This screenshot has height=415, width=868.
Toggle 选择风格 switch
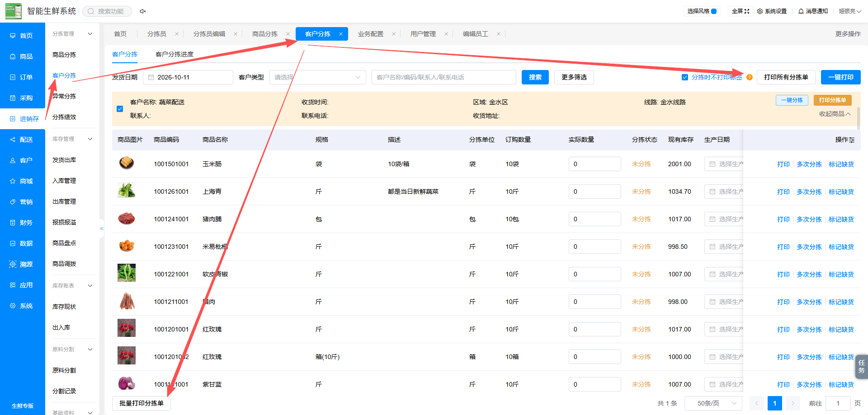(x=714, y=11)
